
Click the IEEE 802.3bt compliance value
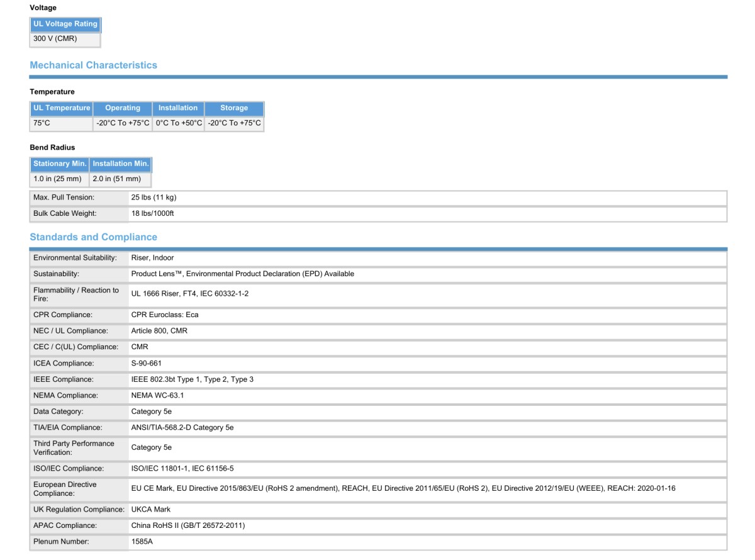tap(192, 379)
